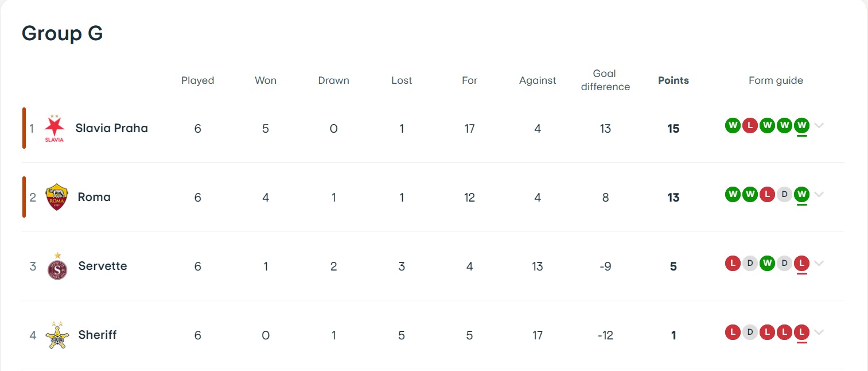
Task: Select Slavia Praha's most recent underlined W badge
Action: (x=802, y=125)
